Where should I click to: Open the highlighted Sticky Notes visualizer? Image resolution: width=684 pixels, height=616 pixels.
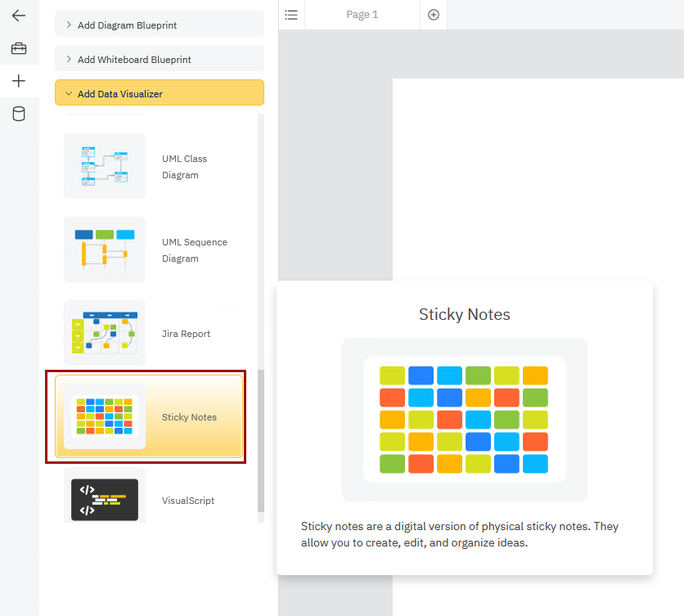pos(146,416)
